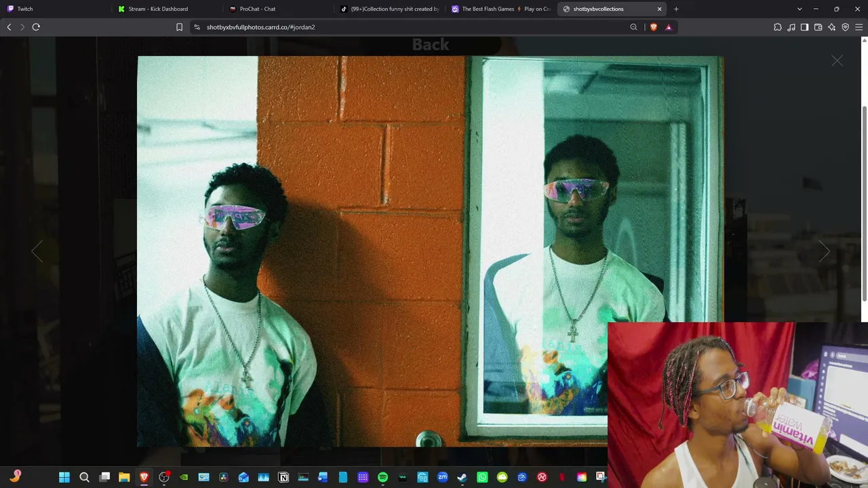Open the tab search dropdown arrow
The width and height of the screenshot is (868, 488).
[800, 9]
